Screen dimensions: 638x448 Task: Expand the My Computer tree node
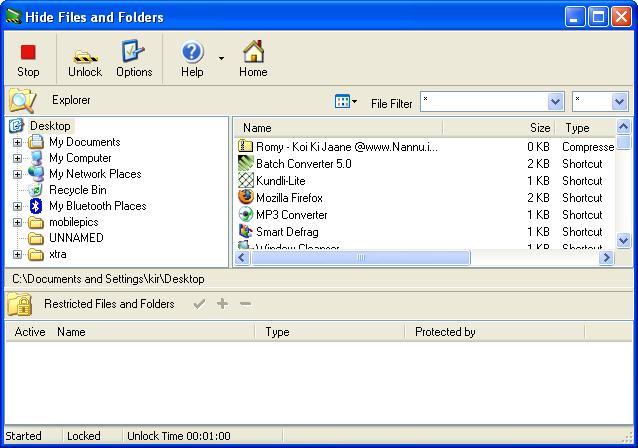click(17, 158)
